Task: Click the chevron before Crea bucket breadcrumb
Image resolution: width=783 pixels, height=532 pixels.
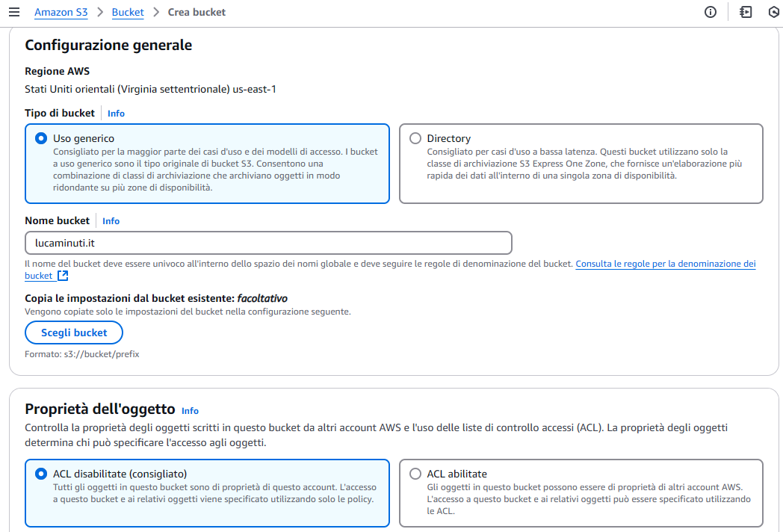Action: [156, 12]
